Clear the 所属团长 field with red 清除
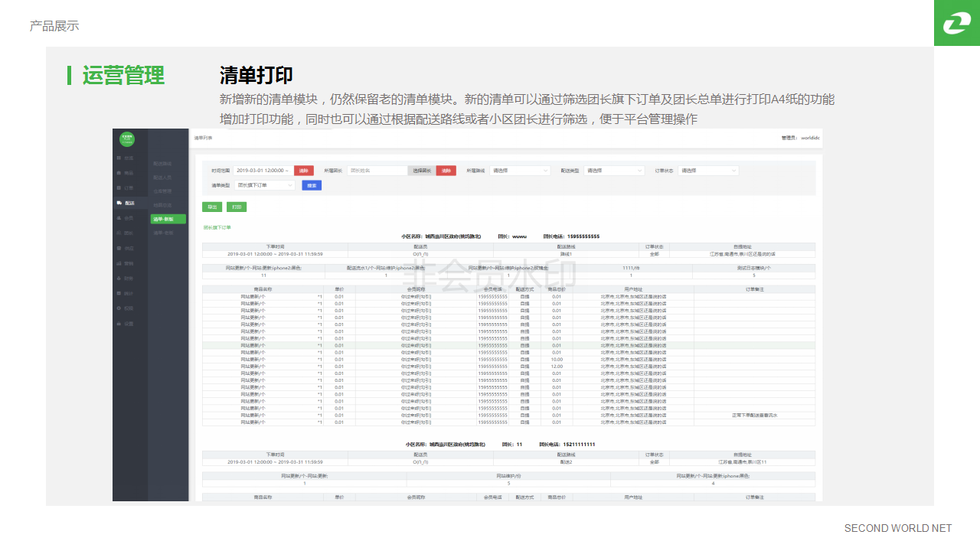 (446, 171)
